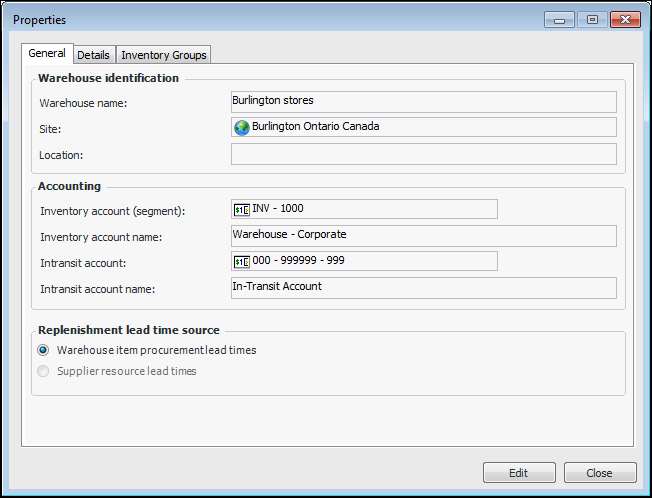
Task: Open the Inventory Groups tab
Action: pos(165,55)
